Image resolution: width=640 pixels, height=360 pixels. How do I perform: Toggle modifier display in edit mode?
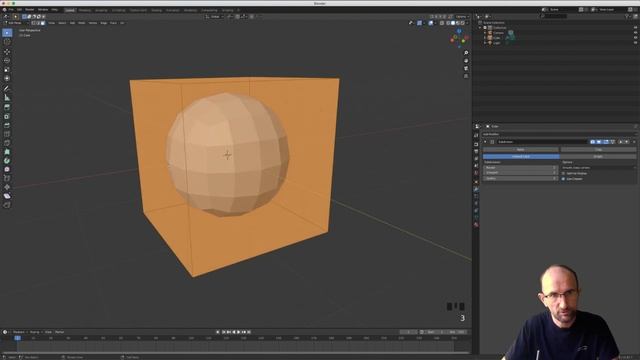(606, 142)
